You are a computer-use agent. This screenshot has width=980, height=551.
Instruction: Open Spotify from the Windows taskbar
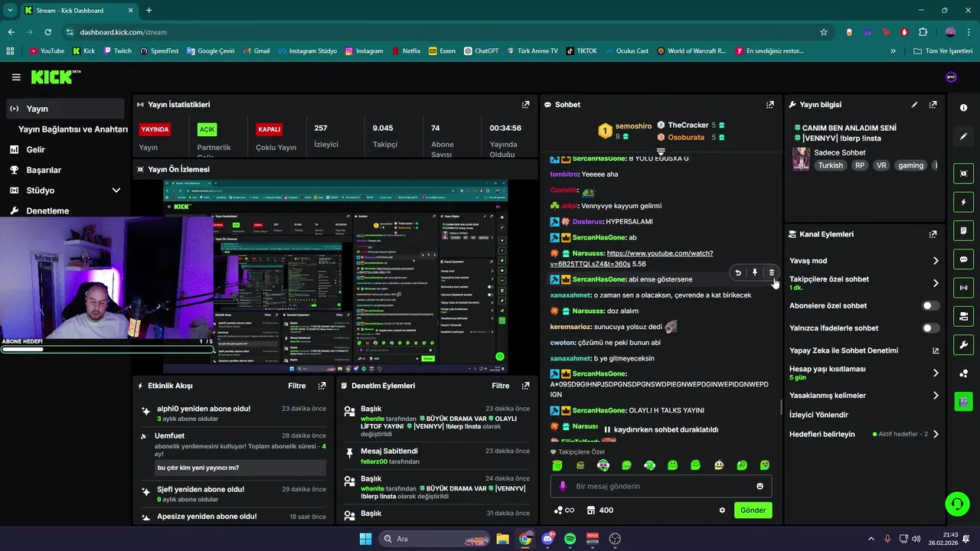tap(570, 539)
